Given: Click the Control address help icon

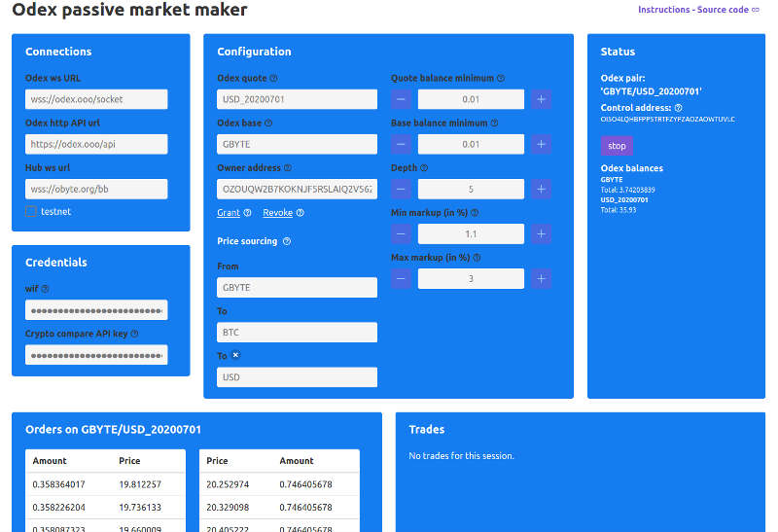Looking at the screenshot, I should (678, 108).
